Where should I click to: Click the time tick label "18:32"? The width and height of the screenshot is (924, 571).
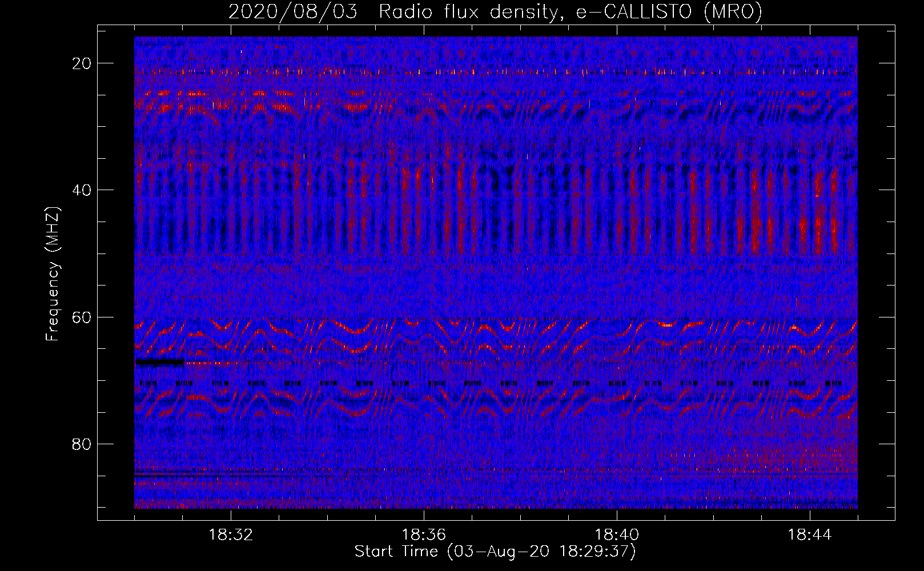tap(231, 535)
